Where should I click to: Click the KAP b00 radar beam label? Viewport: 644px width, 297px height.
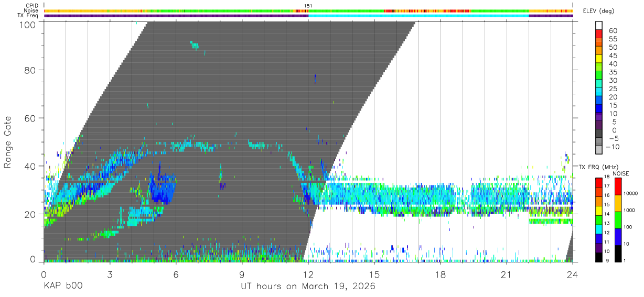tap(63, 287)
